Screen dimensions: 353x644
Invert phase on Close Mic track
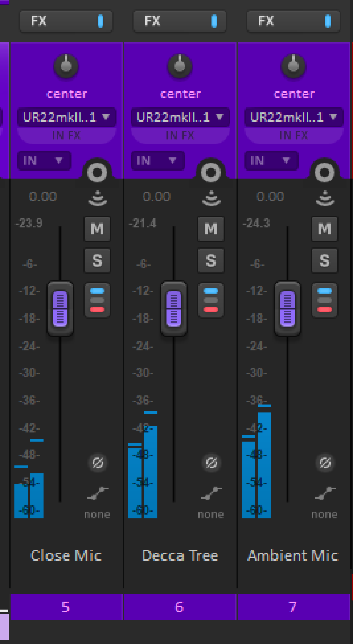(x=98, y=463)
